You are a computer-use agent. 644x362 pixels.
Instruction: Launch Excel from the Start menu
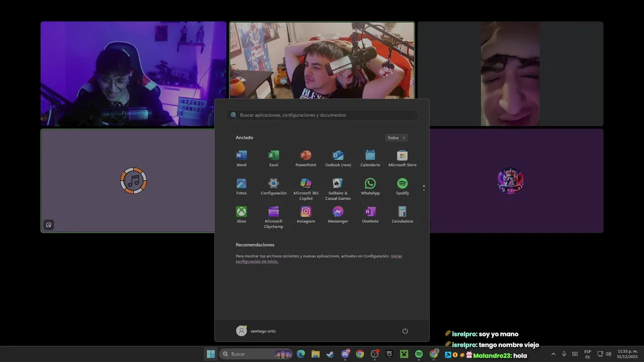274,158
